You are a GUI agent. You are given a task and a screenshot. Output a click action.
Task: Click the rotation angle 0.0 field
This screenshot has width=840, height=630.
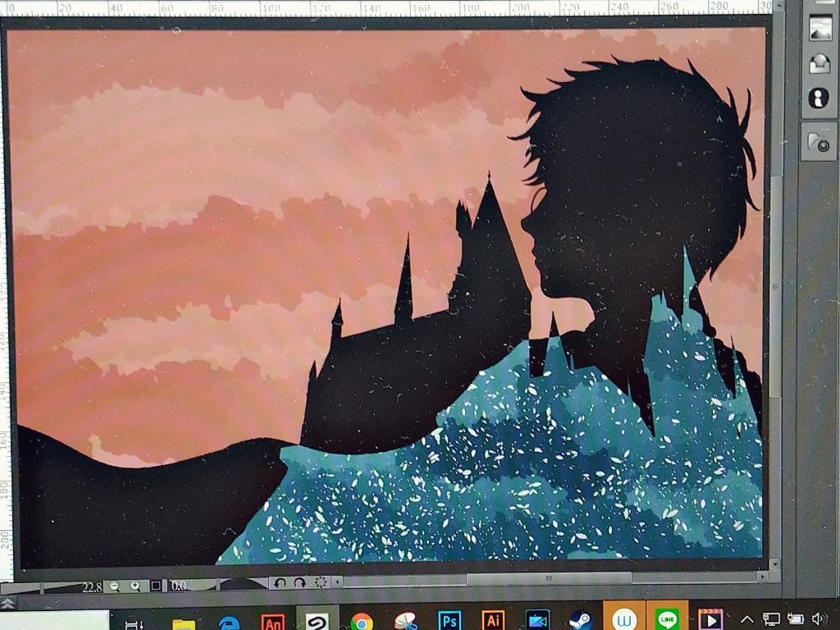tap(178, 586)
